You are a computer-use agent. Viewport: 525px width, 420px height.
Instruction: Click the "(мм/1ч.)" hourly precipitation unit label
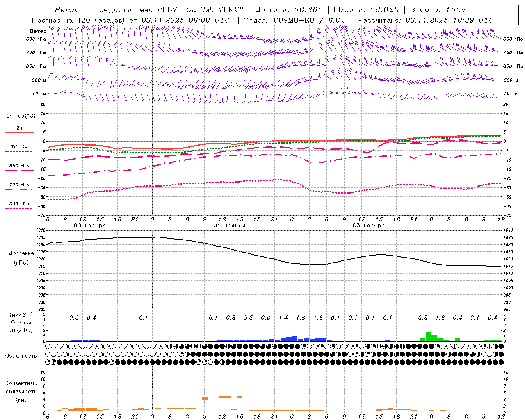click(21, 330)
